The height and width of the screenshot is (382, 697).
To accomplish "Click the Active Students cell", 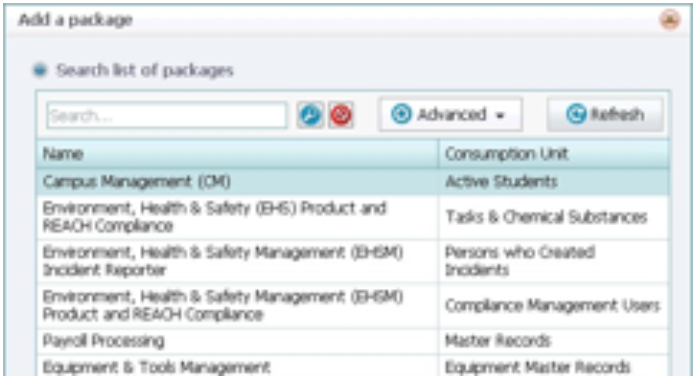I will pos(554,181).
